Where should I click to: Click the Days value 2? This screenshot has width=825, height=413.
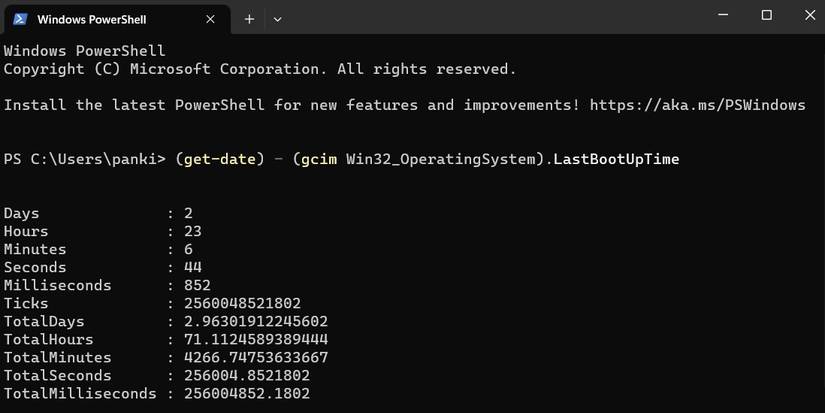188,213
